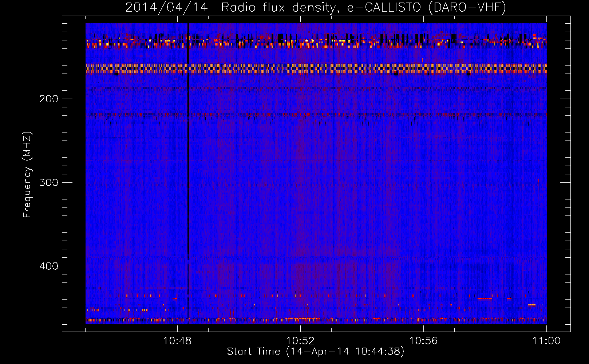Click the 'Start Time (14-Apr-14 10:44:38)' axis label
The image size is (589, 364).
click(316, 352)
